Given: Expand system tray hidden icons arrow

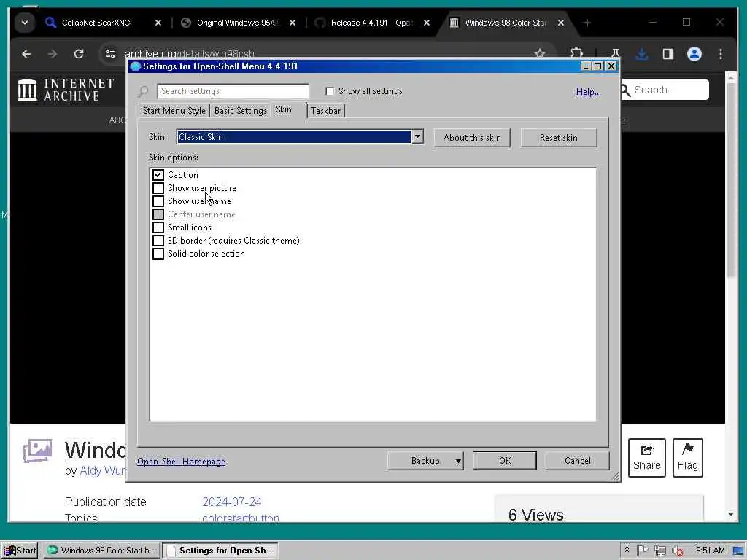Looking at the screenshot, I should 627,550.
